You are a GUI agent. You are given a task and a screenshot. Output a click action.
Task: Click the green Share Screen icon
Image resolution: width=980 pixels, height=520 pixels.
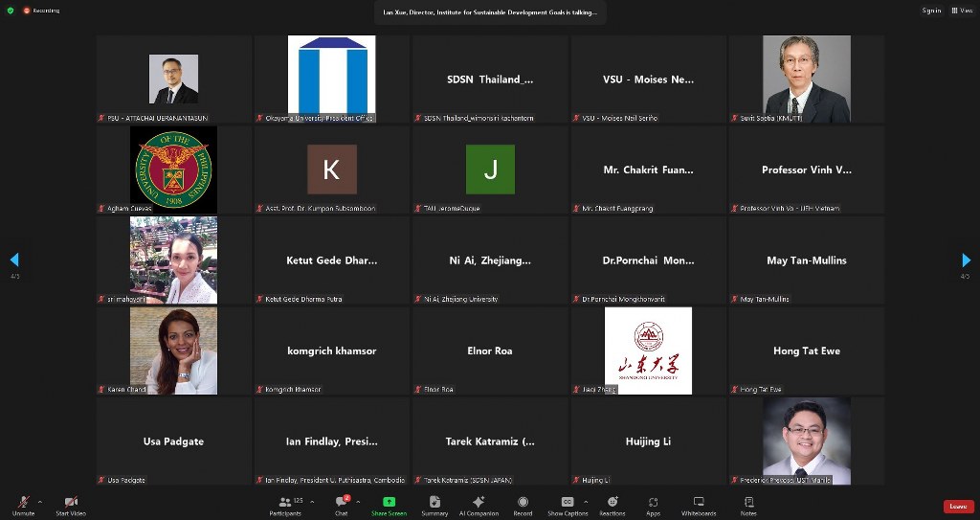(x=389, y=505)
